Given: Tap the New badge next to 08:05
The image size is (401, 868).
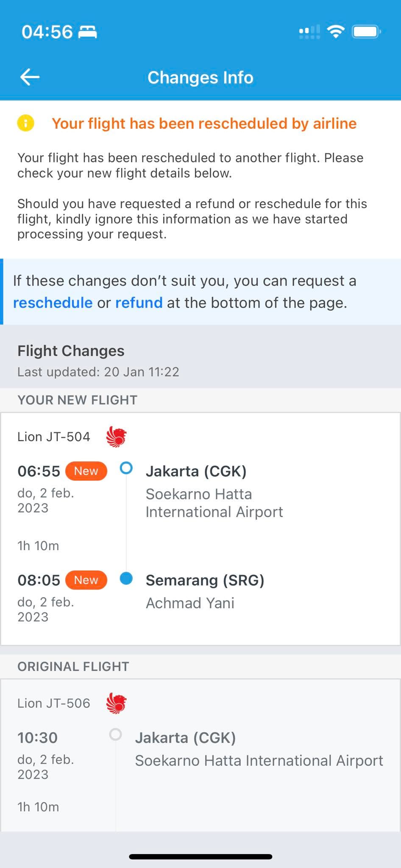Looking at the screenshot, I should point(86,580).
